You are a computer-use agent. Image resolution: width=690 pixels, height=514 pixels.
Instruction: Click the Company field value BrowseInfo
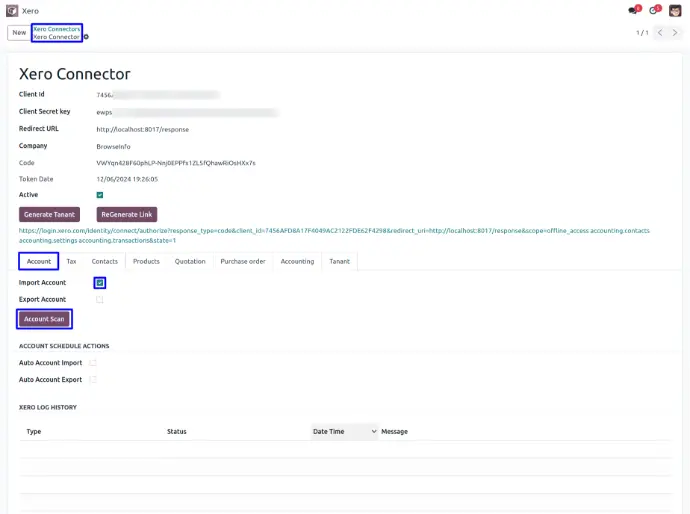coord(114,147)
